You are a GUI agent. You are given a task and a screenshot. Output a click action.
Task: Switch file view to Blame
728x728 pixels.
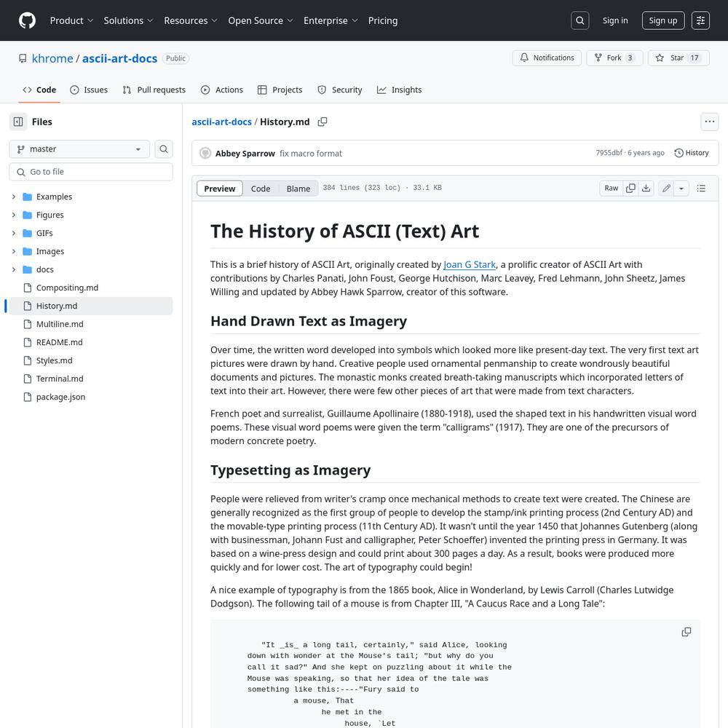coord(298,189)
